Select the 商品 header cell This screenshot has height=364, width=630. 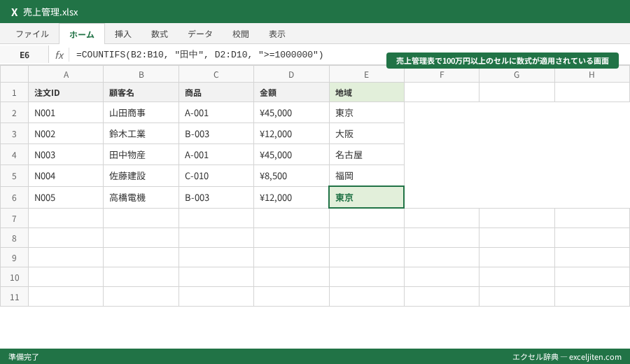[x=216, y=93]
